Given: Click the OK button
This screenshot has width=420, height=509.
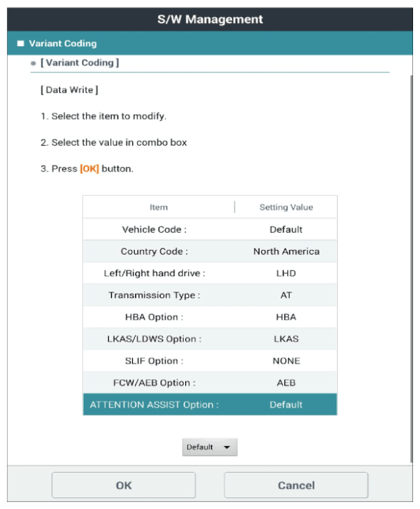Looking at the screenshot, I should point(123,485).
